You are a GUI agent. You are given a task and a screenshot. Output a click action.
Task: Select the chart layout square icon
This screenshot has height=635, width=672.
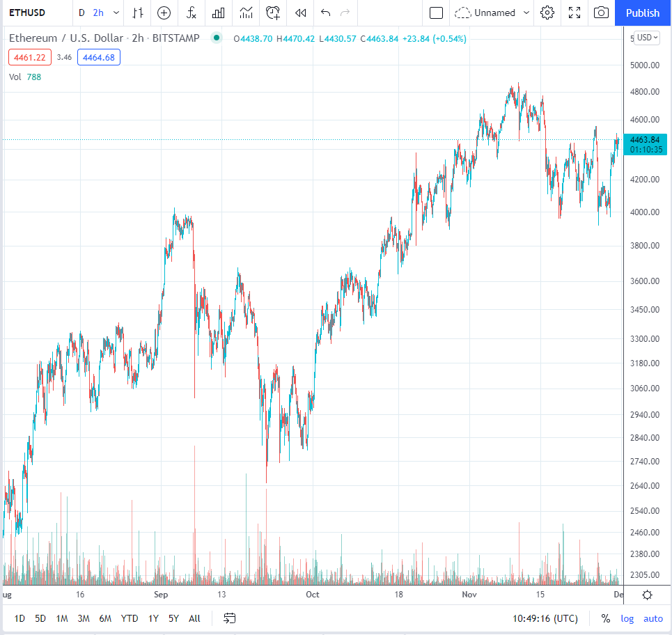tap(437, 13)
